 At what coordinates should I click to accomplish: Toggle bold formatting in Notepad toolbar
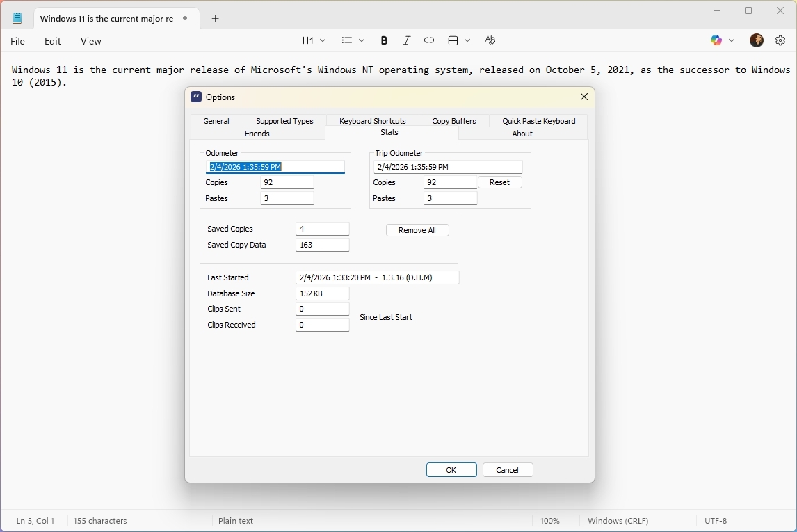pos(384,41)
